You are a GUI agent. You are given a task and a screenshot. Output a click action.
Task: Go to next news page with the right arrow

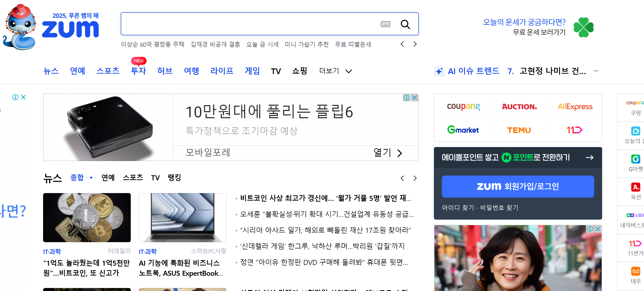tap(415, 178)
